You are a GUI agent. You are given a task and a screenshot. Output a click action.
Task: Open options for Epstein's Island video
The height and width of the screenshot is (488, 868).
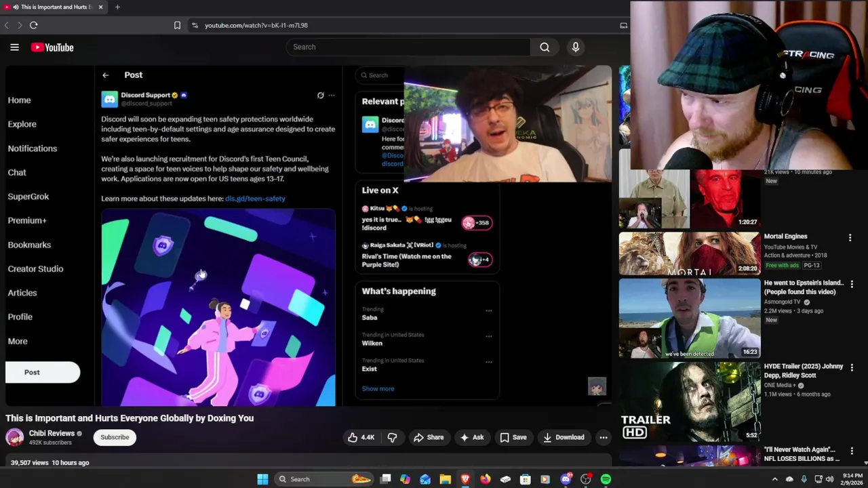click(x=852, y=284)
